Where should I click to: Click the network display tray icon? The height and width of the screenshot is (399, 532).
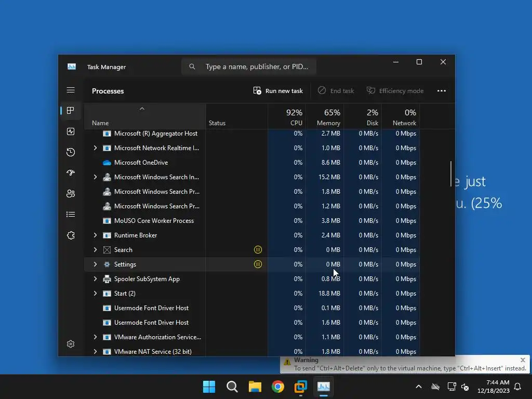451,387
